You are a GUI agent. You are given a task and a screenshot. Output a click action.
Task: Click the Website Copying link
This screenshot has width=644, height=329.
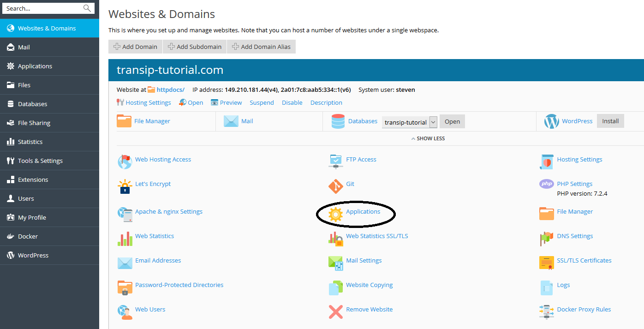point(369,285)
